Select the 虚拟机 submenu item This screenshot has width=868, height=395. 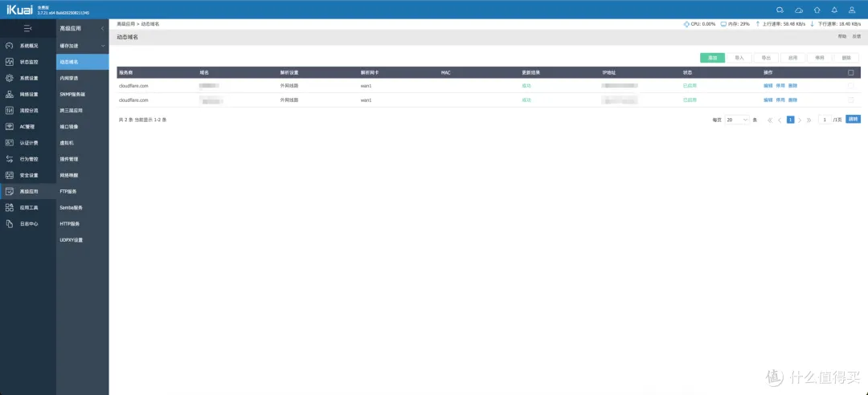point(67,143)
